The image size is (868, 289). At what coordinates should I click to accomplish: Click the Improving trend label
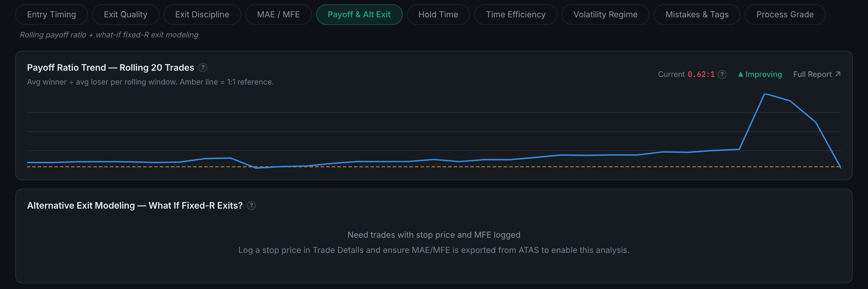point(764,75)
